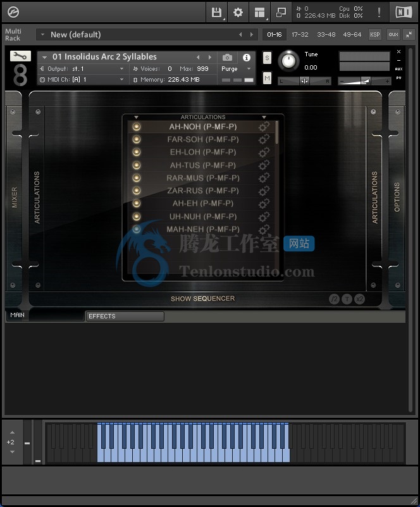Open settings gear for AH-NOH

pyautogui.click(x=264, y=127)
